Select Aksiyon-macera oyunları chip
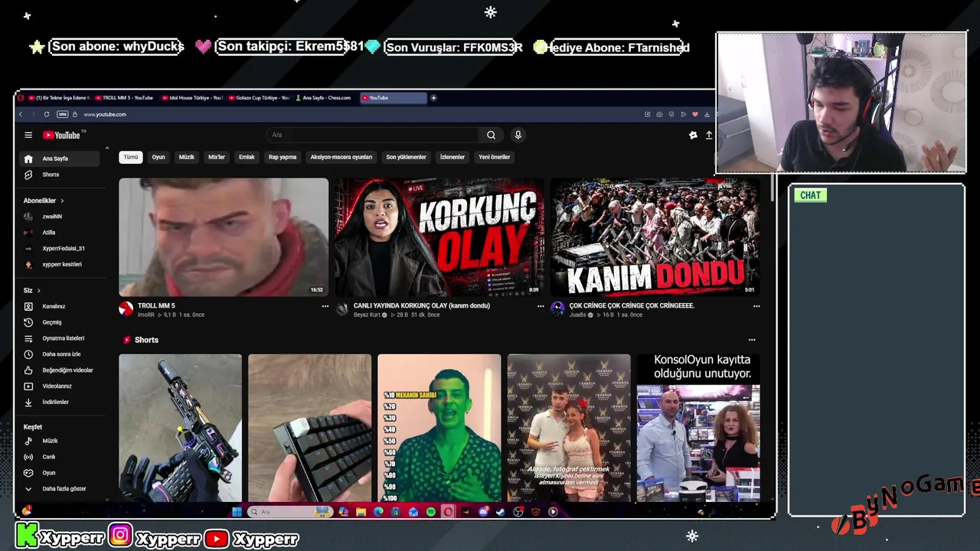 click(341, 157)
